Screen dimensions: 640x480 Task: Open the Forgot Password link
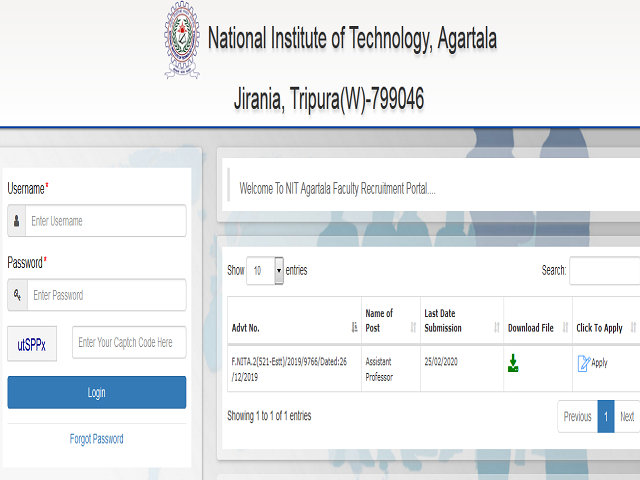(x=97, y=439)
